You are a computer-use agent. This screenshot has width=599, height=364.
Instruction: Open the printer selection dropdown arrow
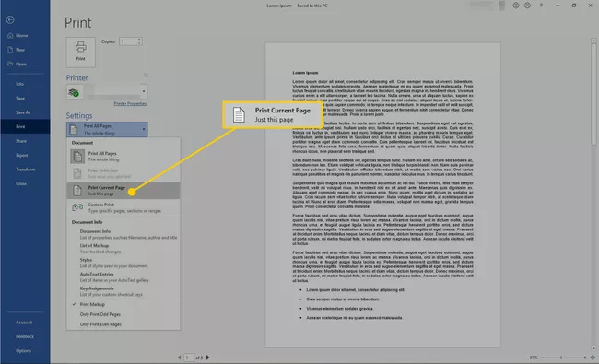[x=144, y=91]
